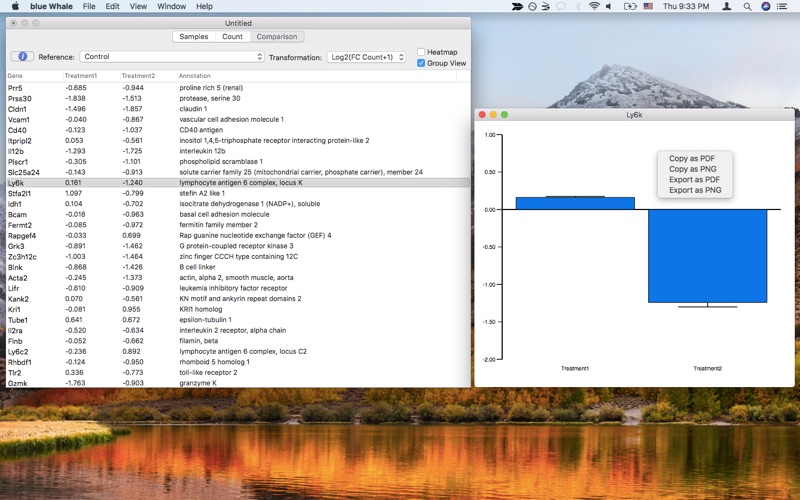Click the Wi-Fi status icon
The width and height of the screenshot is (800, 500).
pyautogui.click(x=594, y=7)
